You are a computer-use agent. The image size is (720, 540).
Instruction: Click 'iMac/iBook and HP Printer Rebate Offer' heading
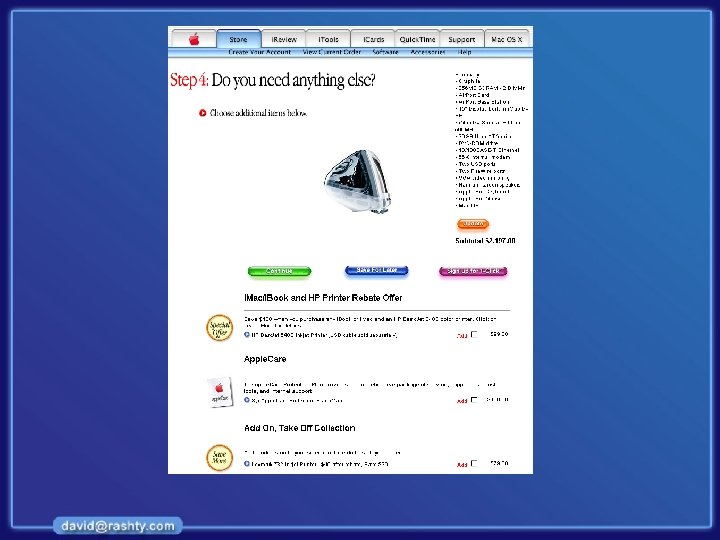tap(323, 298)
